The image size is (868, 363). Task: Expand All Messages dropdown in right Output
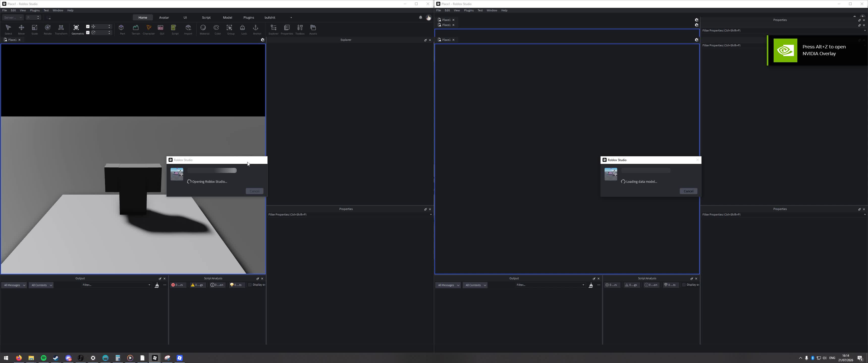click(x=448, y=285)
